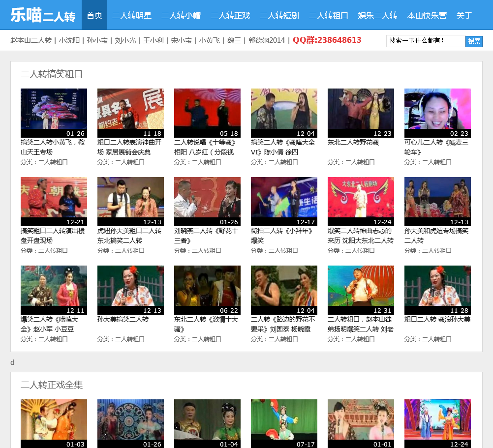493x448 pixels.
Task: Click the 宋小宝 tag link
Action: [182, 40]
